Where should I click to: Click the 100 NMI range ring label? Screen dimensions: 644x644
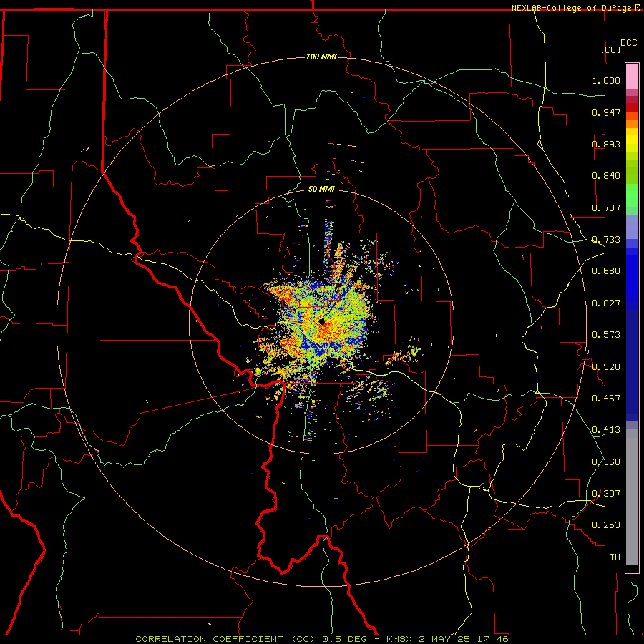pos(321,57)
